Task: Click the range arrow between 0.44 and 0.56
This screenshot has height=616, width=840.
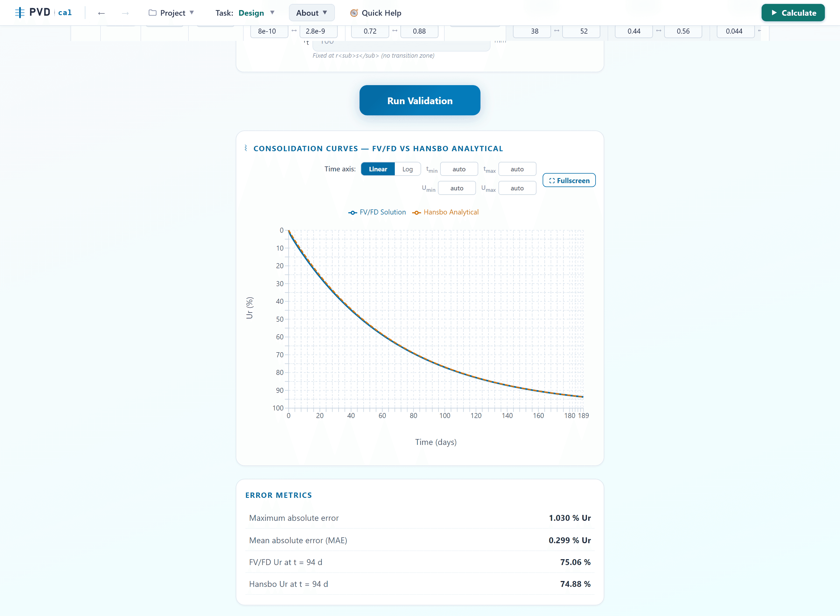Action: point(659,31)
